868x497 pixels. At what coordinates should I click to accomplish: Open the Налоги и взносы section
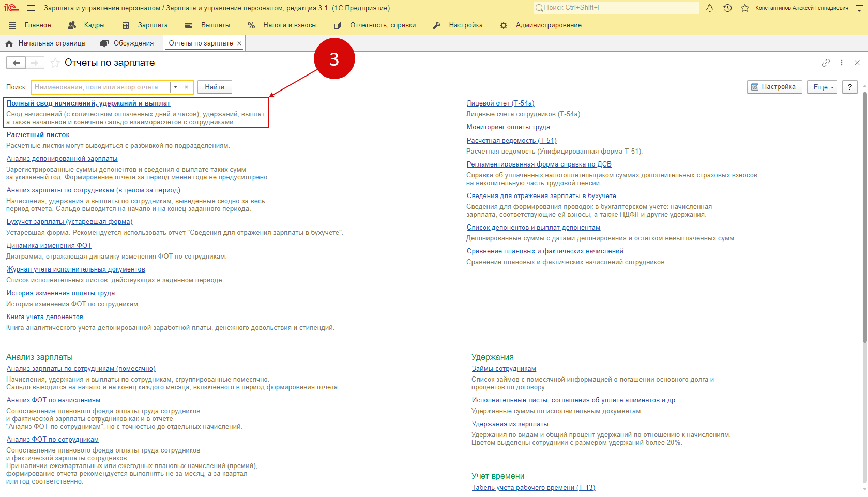(282, 25)
